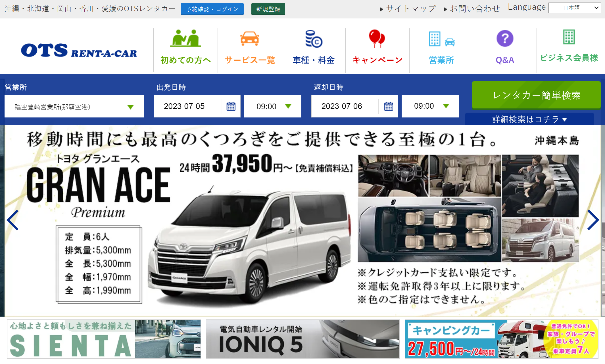Click the orange car icon for サービス一覧
Image resolution: width=605 pixels, height=364 pixels.
click(249, 38)
